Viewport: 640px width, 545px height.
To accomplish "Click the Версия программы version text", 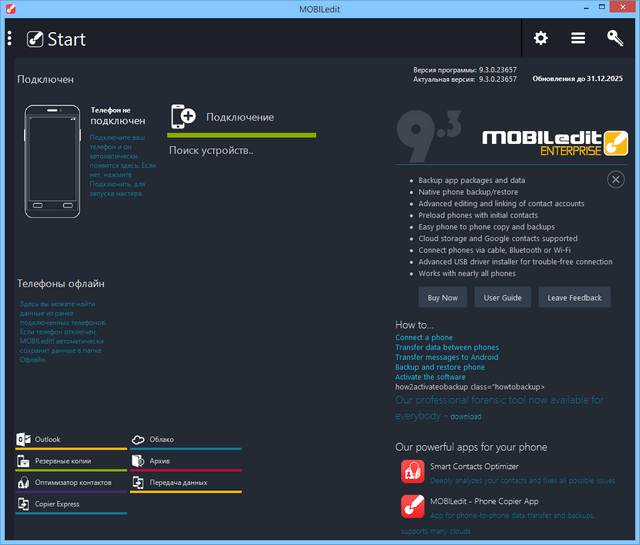I will [x=465, y=70].
